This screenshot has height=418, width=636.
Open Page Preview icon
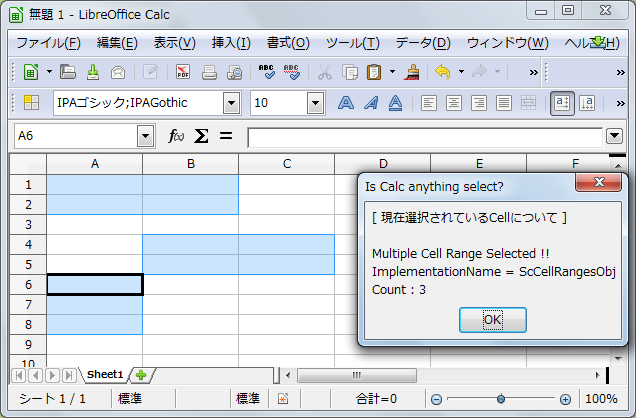coord(234,73)
